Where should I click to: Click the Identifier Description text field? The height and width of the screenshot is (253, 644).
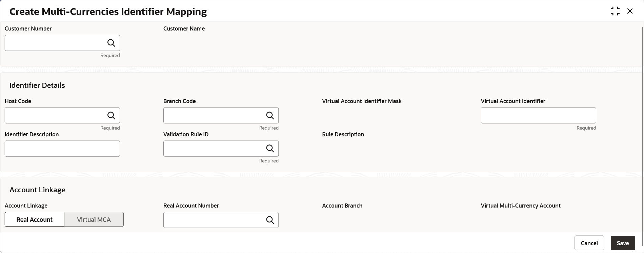62,149
